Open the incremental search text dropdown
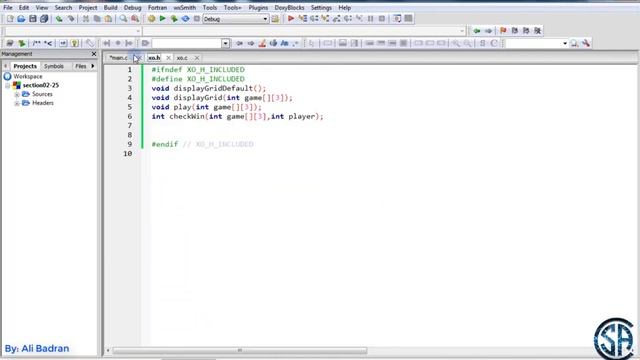Image resolution: width=640 pixels, height=360 pixels. coord(225,43)
